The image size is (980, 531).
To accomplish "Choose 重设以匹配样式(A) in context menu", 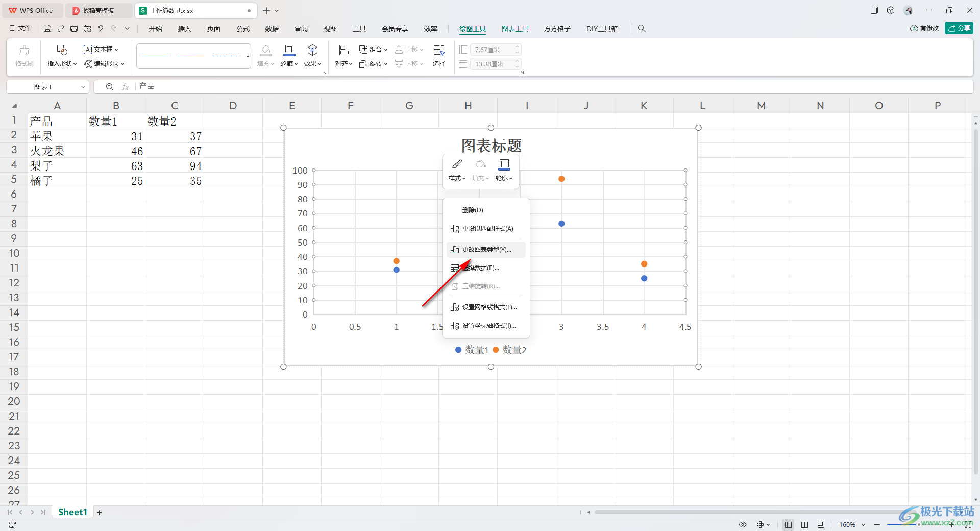I will [x=486, y=229].
